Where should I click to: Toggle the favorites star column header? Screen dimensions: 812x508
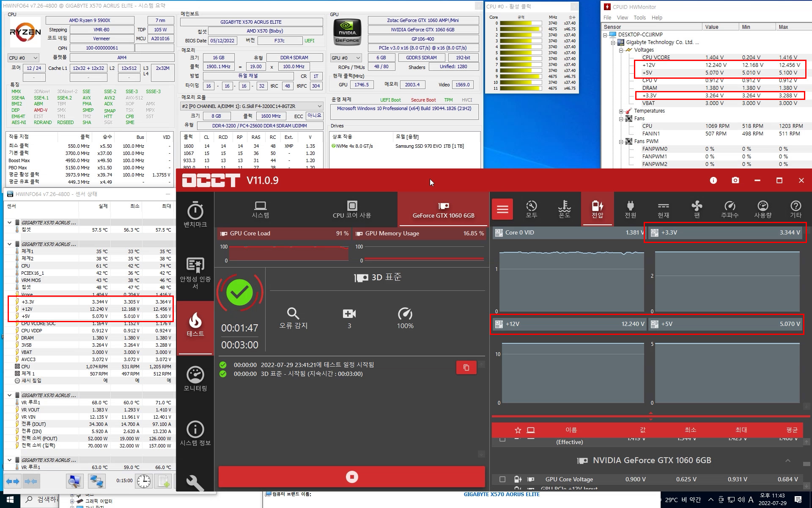point(518,430)
